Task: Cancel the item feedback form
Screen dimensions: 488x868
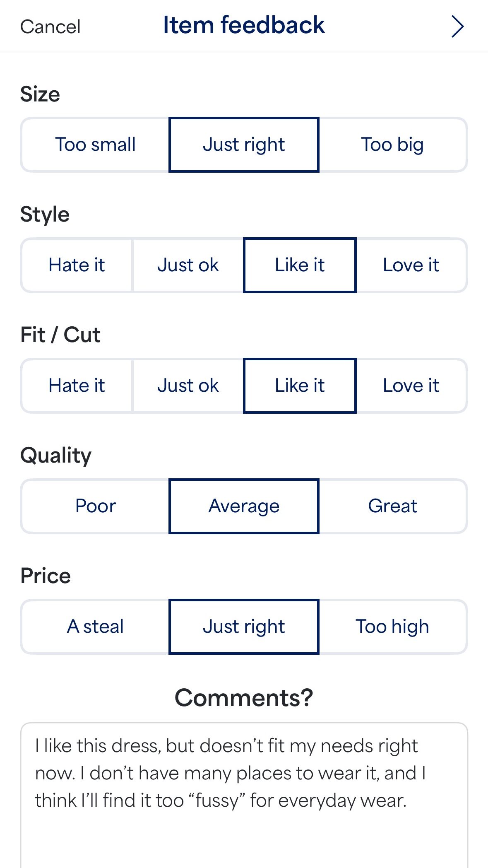Action: pyautogui.click(x=50, y=27)
